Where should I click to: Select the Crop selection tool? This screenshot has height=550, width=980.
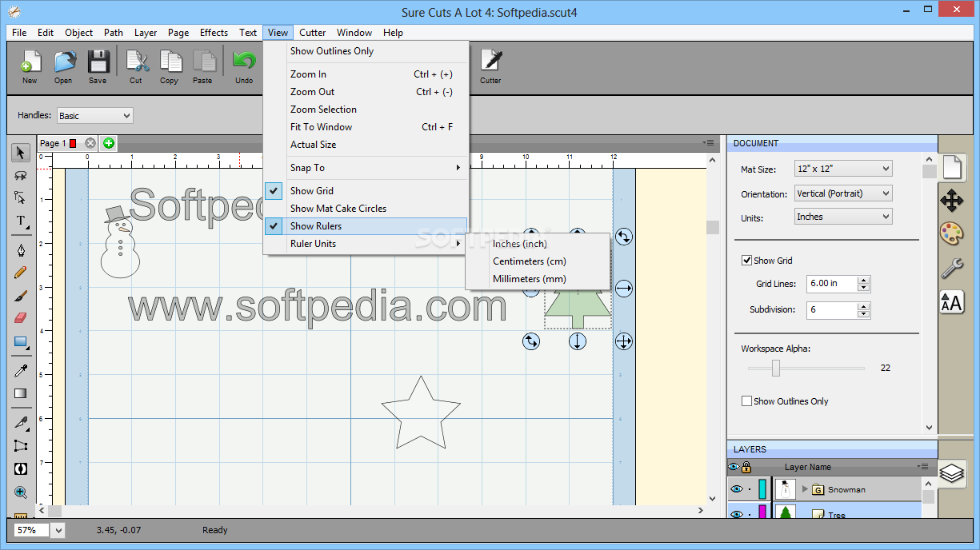coord(21,446)
